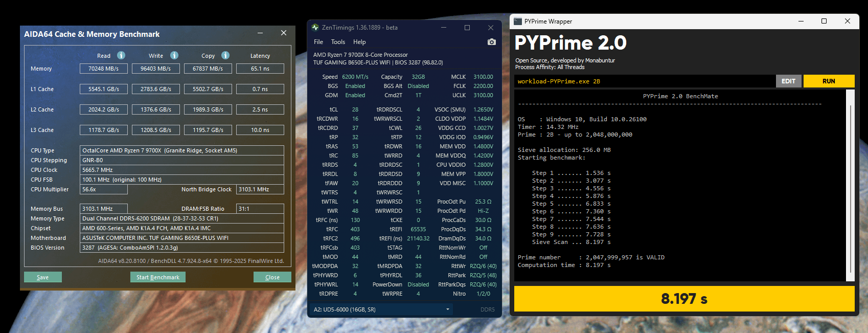
Task: Open the File menu in ZenTimings
Action: (318, 42)
